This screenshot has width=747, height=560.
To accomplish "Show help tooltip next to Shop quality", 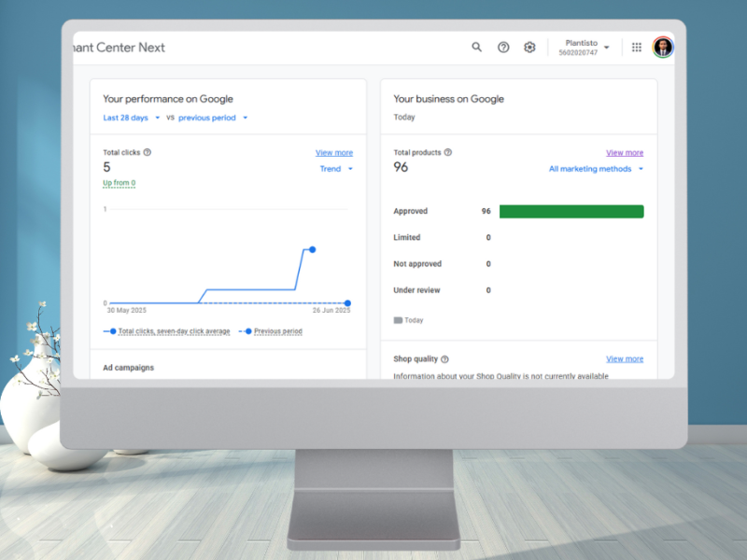I will pyautogui.click(x=444, y=359).
